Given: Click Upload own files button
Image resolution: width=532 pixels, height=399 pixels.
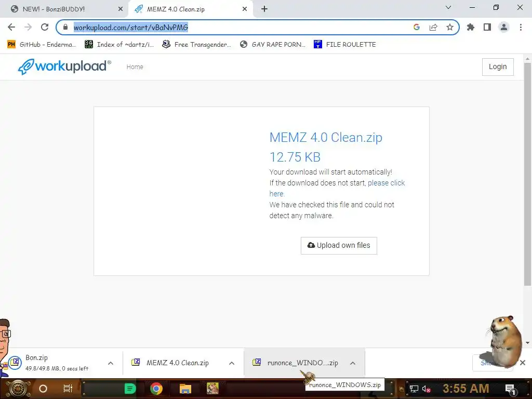Looking at the screenshot, I should pos(339,245).
